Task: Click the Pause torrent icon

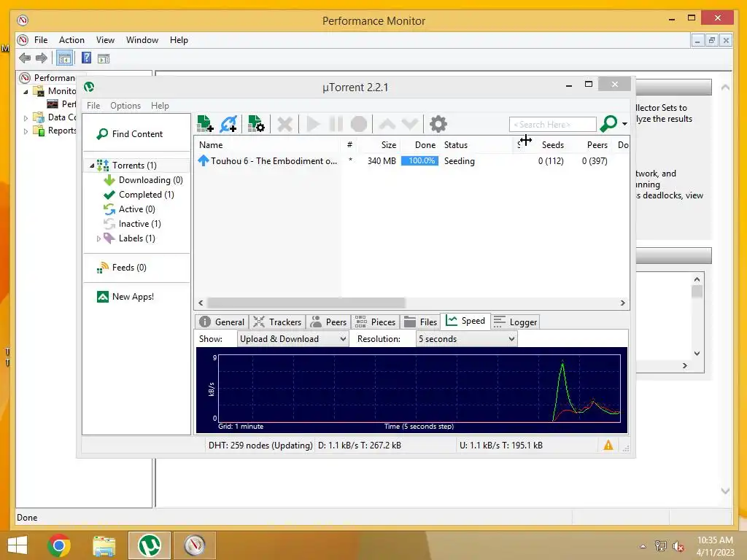Action: point(336,124)
